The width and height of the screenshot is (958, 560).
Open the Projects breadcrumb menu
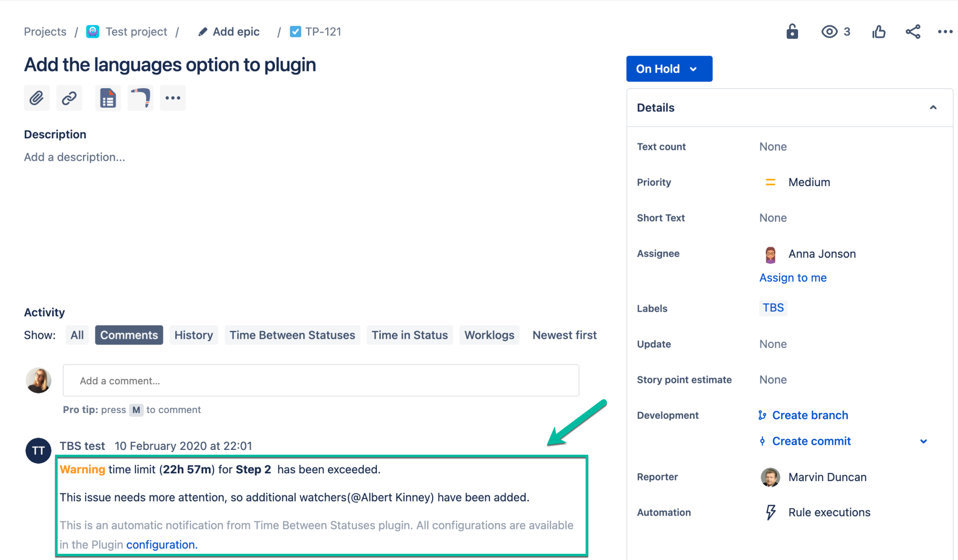[x=45, y=32]
